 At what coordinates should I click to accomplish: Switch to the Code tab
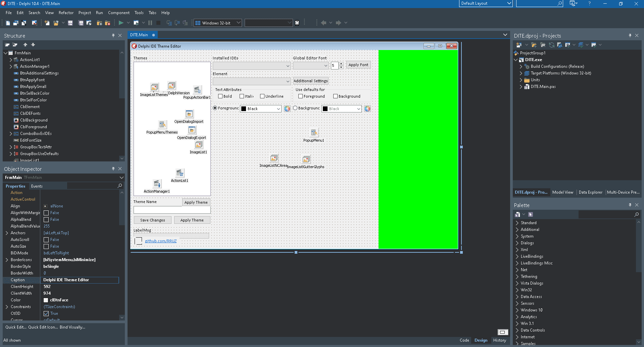464,340
